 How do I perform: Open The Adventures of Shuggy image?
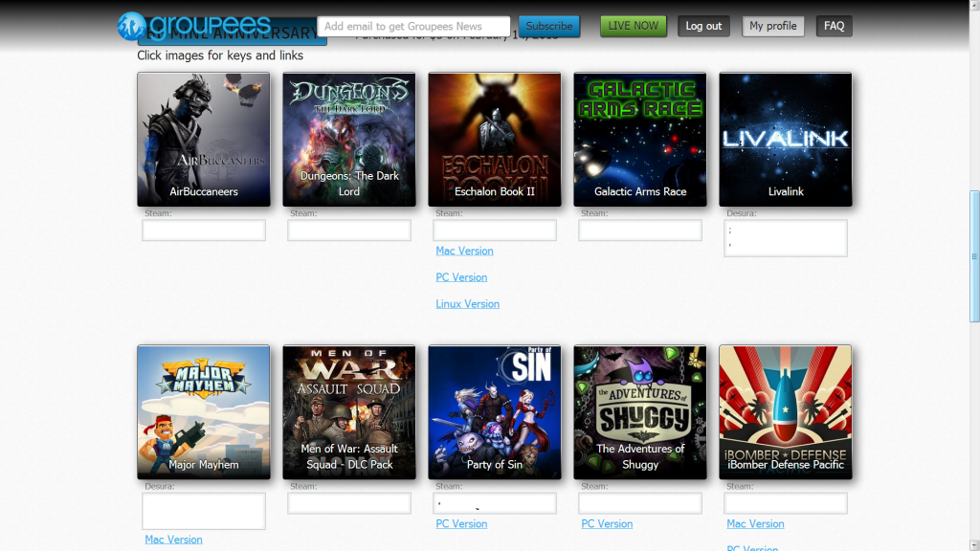tap(640, 412)
